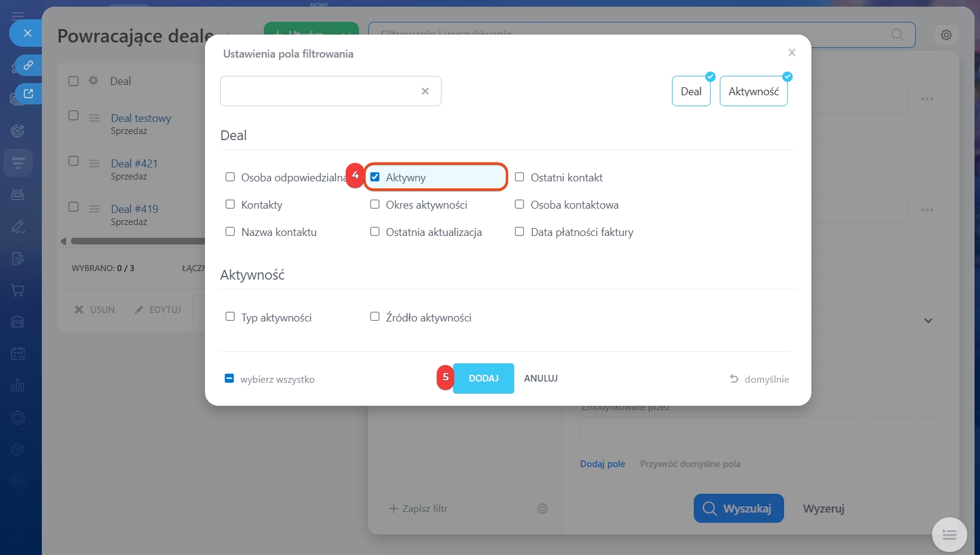
Task: Open the calendar icon in the sidebar
Action: tap(18, 354)
